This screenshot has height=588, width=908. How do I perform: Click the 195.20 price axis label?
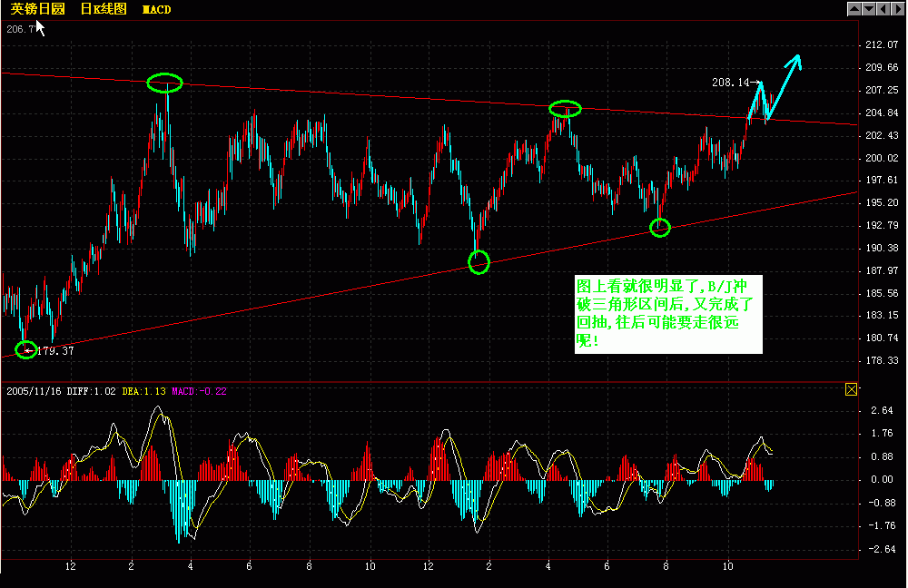(882, 202)
